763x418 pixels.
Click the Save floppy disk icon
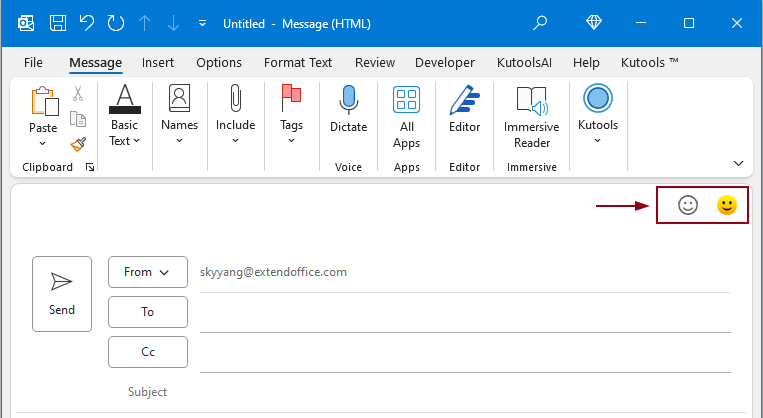[x=58, y=22]
